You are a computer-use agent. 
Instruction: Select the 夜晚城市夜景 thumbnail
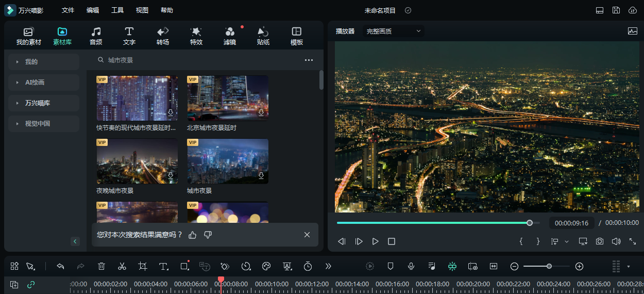coord(137,161)
